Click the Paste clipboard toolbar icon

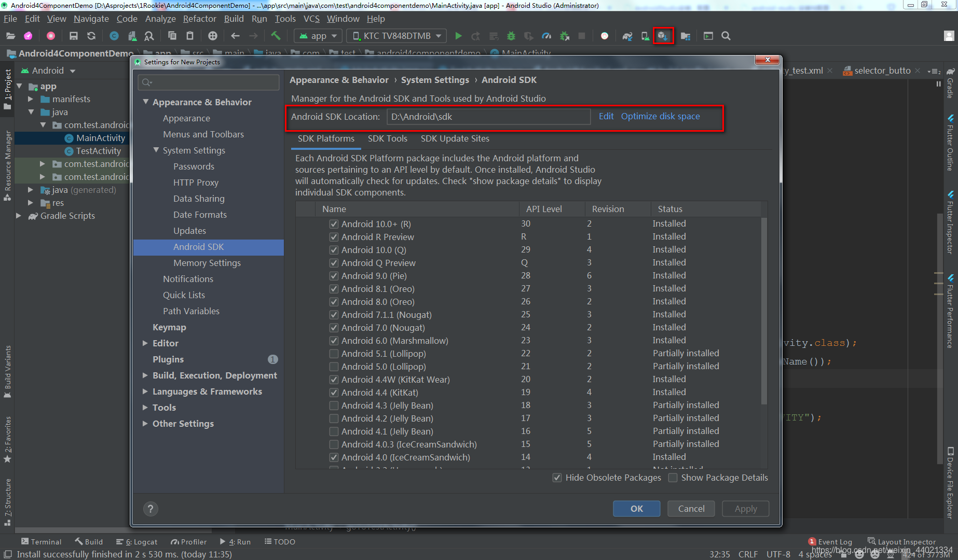point(190,36)
